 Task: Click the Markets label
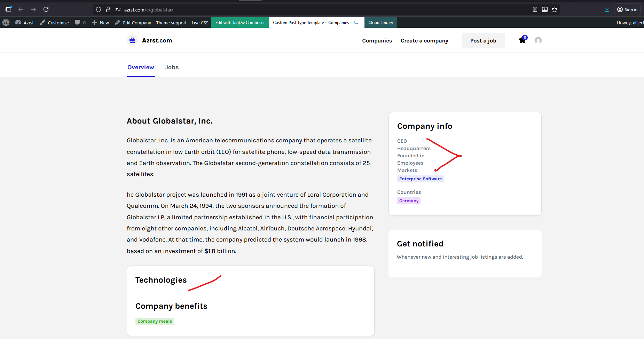407,170
